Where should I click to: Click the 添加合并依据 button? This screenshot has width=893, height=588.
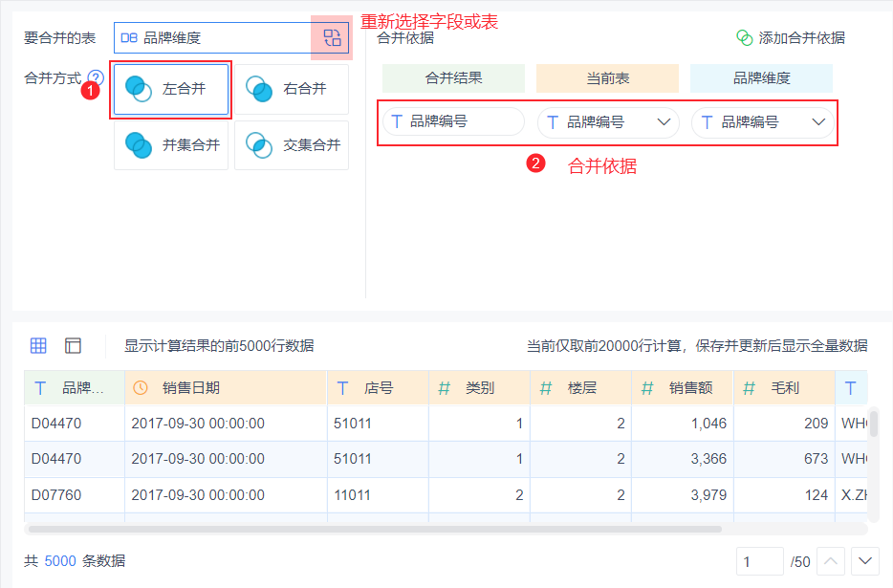[791, 38]
